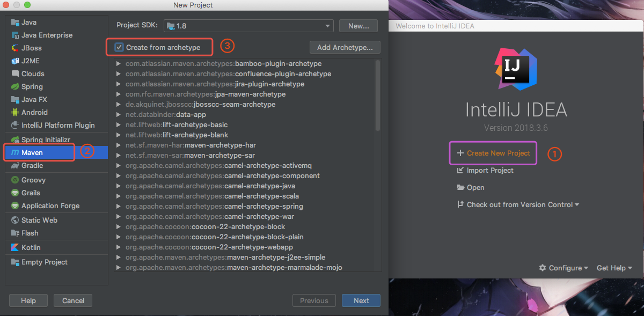Screen dimensions: 644x316
Task: Click the Java project type icon
Action: click(15, 23)
